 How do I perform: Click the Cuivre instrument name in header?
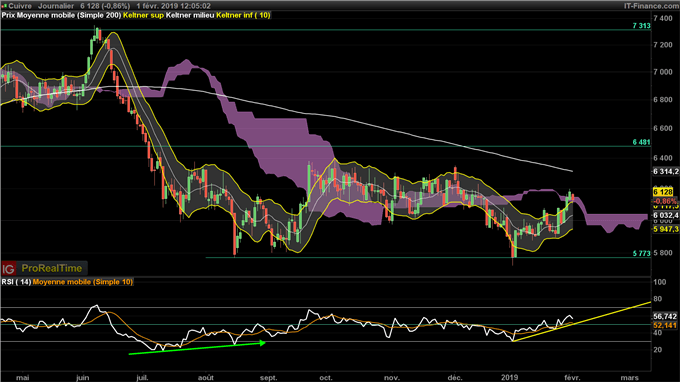[x=20, y=6]
